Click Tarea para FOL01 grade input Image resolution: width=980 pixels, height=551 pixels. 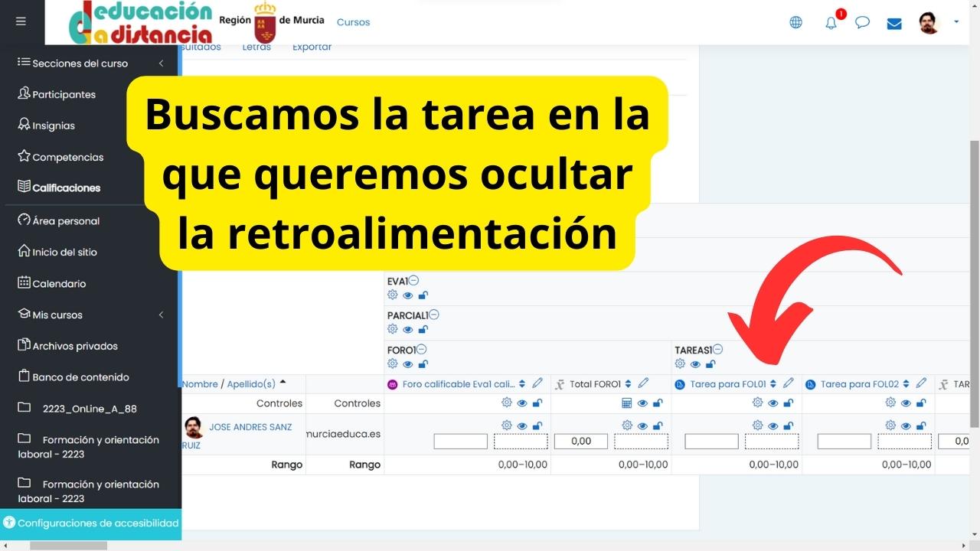711,442
